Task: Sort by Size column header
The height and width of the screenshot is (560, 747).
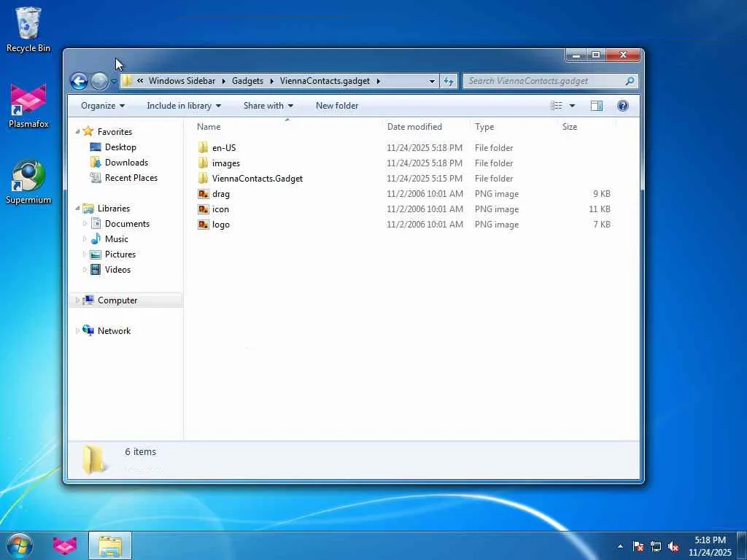Action: pos(587,127)
